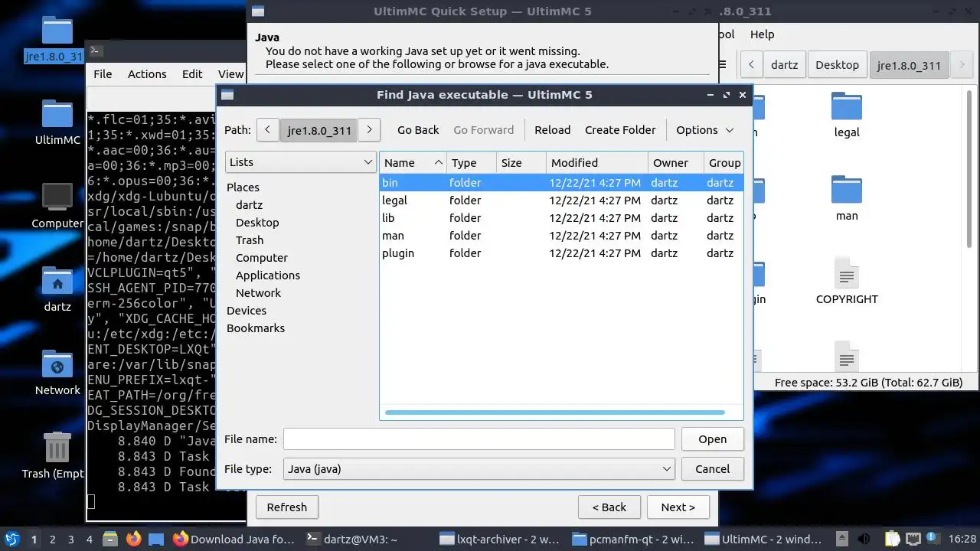Click the Cancel button in file dialog
The width and height of the screenshot is (980, 551).
[712, 469]
